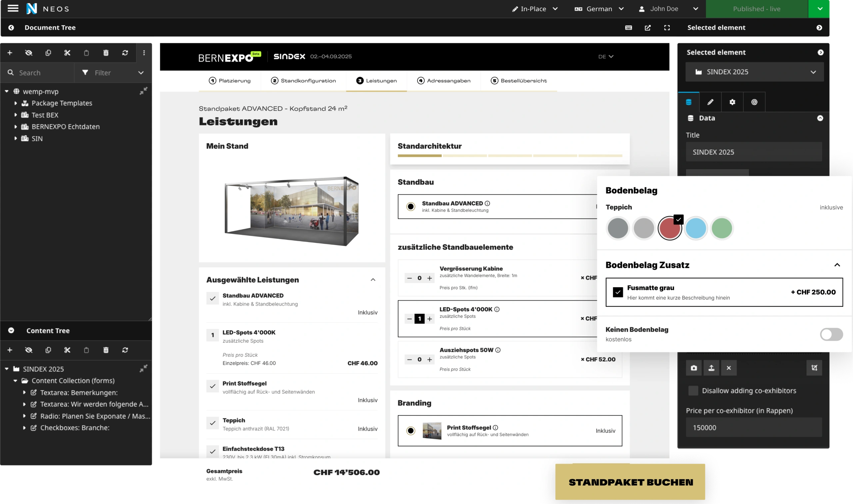Open DE language switcher in site header

[x=606, y=56]
